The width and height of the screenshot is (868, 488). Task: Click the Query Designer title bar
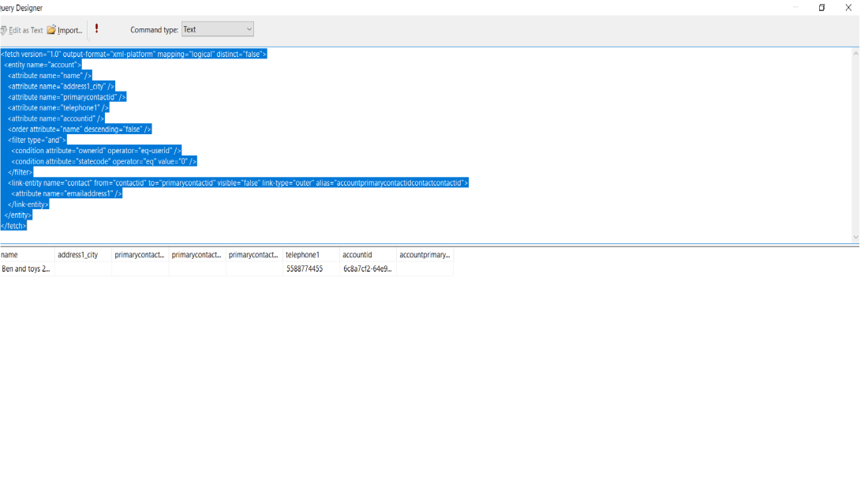[20, 7]
